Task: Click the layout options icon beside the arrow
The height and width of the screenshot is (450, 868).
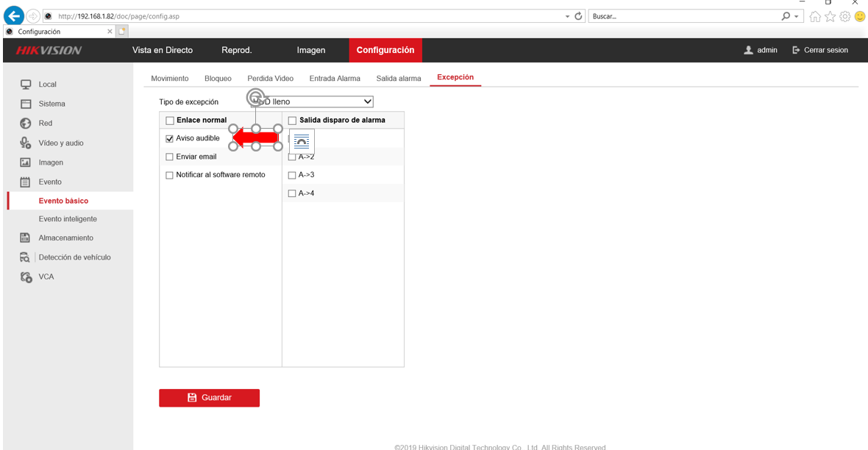Action: [302, 142]
